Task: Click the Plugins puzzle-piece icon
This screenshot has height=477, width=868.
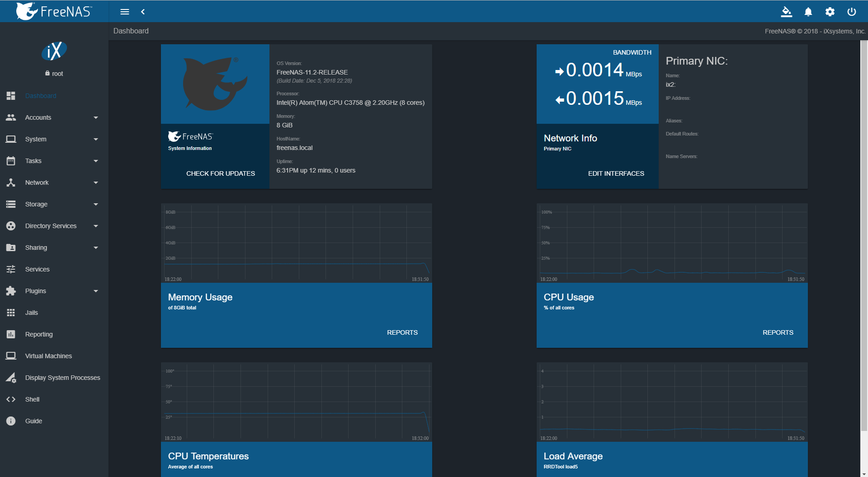Action: (11, 291)
